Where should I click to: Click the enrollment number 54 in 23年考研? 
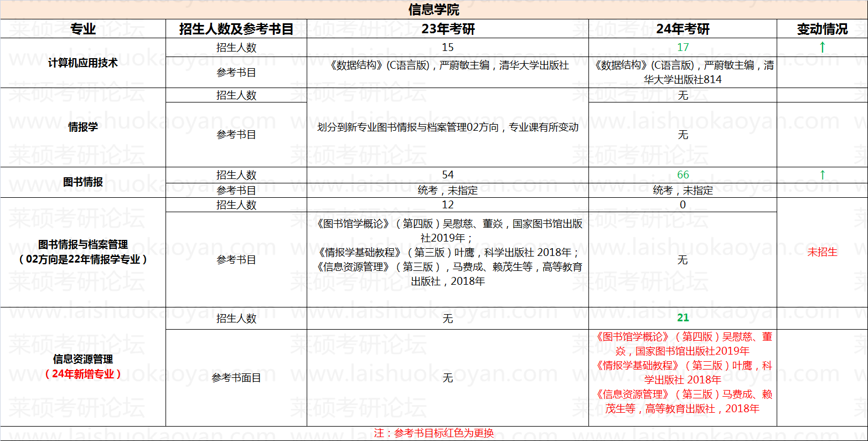tap(448, 175)
